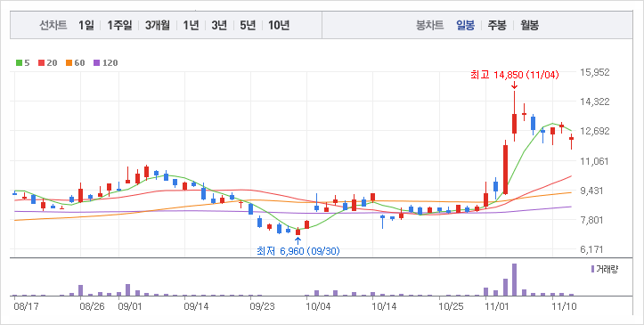Click the 08/17 date axis label
This screenshot has width=644, height=325.
[x=26, y=306]
